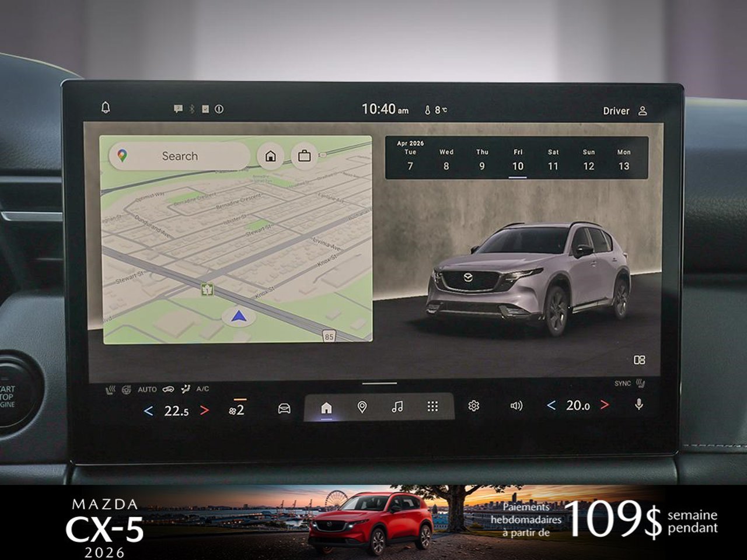Toggle AUTO climate mode
Image resolution: width=747 pixels, height=560 pixels.
click(x=147, y=390)
